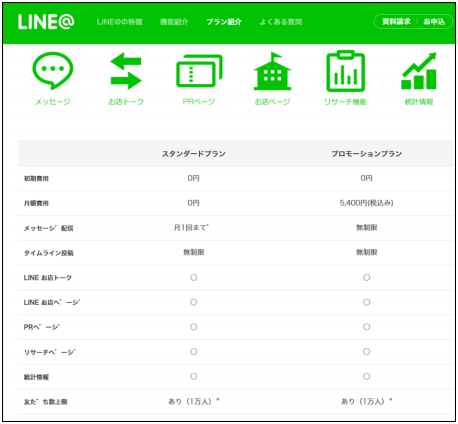Click the 月額費用 row label
The image size is (458, 424).
click(x=36, y=203)
